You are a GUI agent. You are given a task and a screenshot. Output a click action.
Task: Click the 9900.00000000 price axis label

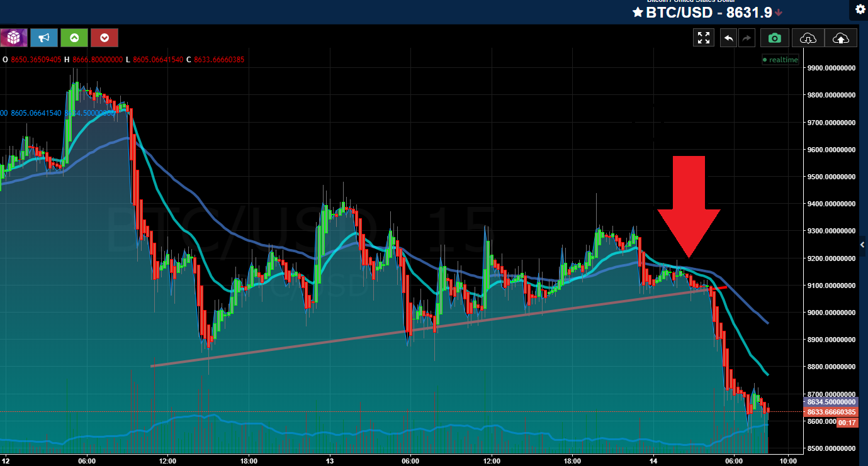coord(831,68)
